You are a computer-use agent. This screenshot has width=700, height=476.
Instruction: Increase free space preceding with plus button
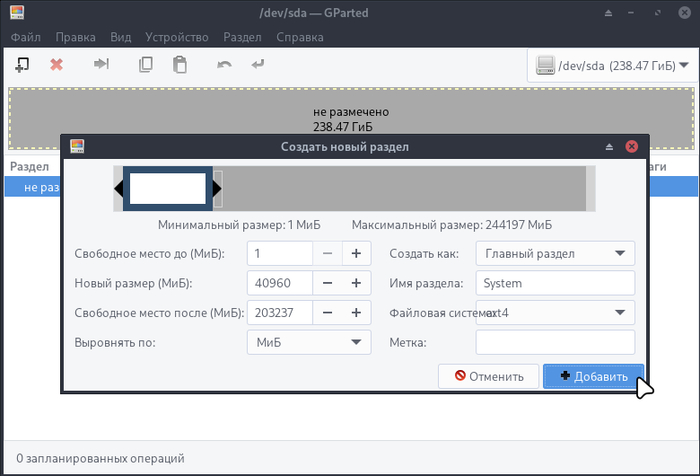coord(356,253)
